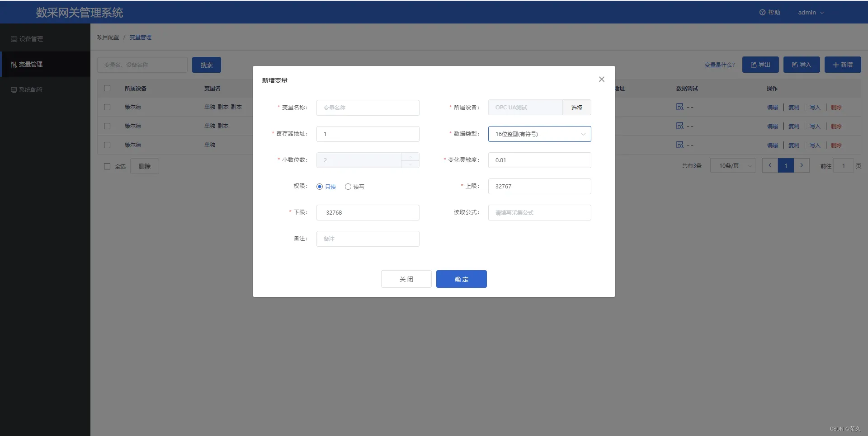Image resolution: width=868 pixels, height=436 pixels.
Task: Click 删除 link for the 单独_副本 row
Action: pyautogui.click(x=836, y=126)
